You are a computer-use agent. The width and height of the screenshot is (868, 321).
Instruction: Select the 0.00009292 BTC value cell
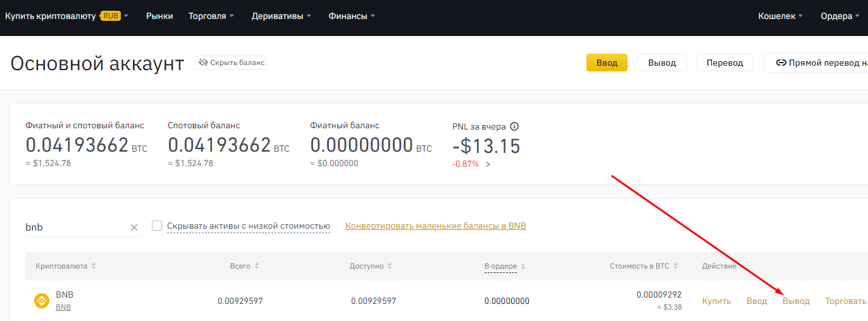pos(659,294)
